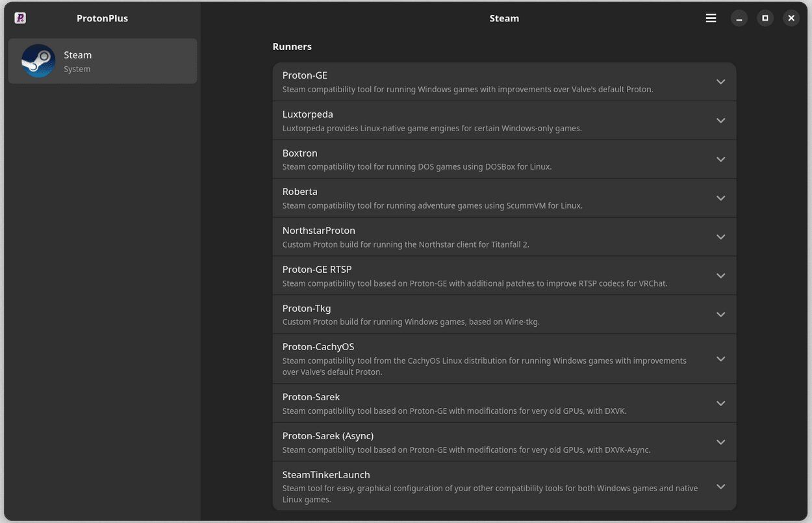Expand the Proton-Tkg runner chevron

[720, 314]
